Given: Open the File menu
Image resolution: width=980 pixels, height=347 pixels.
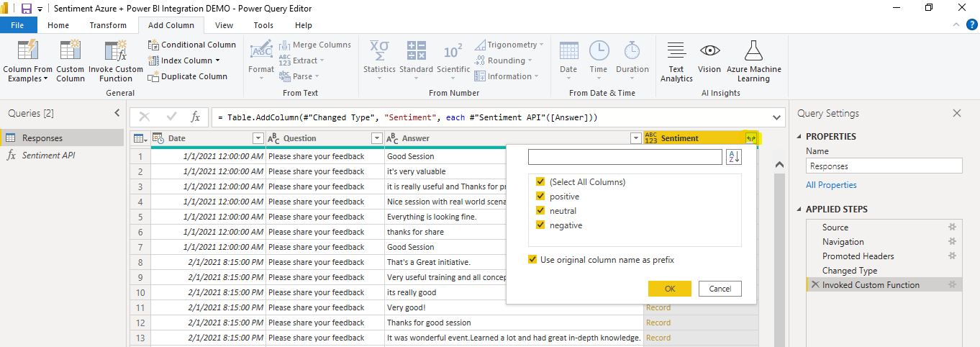Looking at the screenshot, I should pos(19,25).
